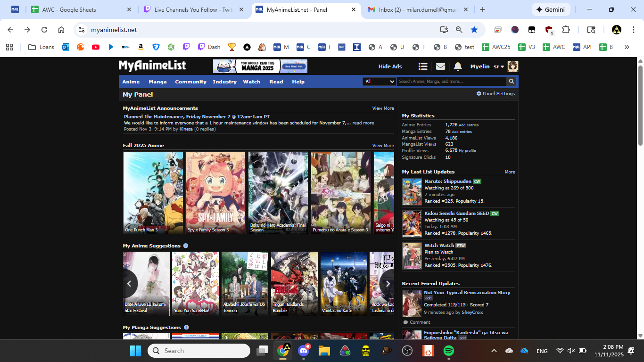Click the Hide Ads link
644x362 pixels.
(390, 66)
